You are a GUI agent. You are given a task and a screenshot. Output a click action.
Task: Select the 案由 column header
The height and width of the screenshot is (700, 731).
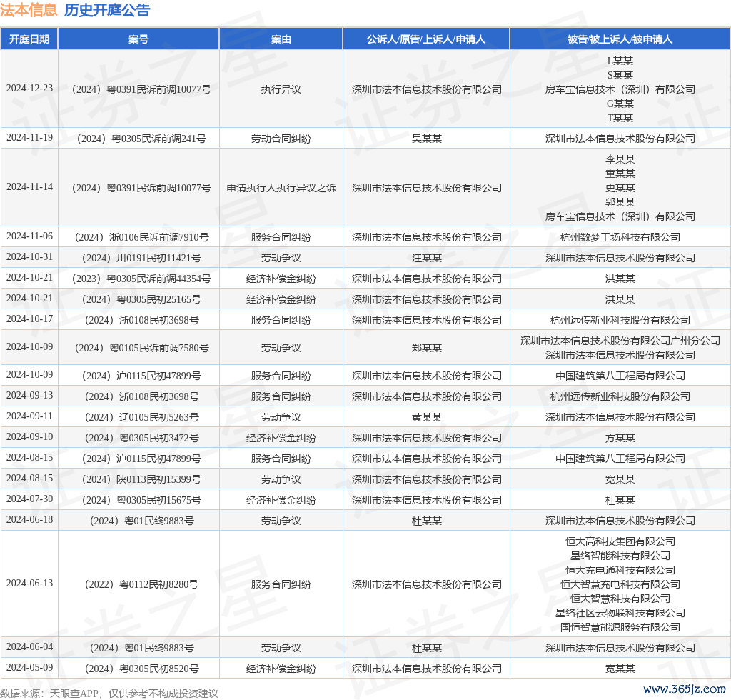click(281, 39)
